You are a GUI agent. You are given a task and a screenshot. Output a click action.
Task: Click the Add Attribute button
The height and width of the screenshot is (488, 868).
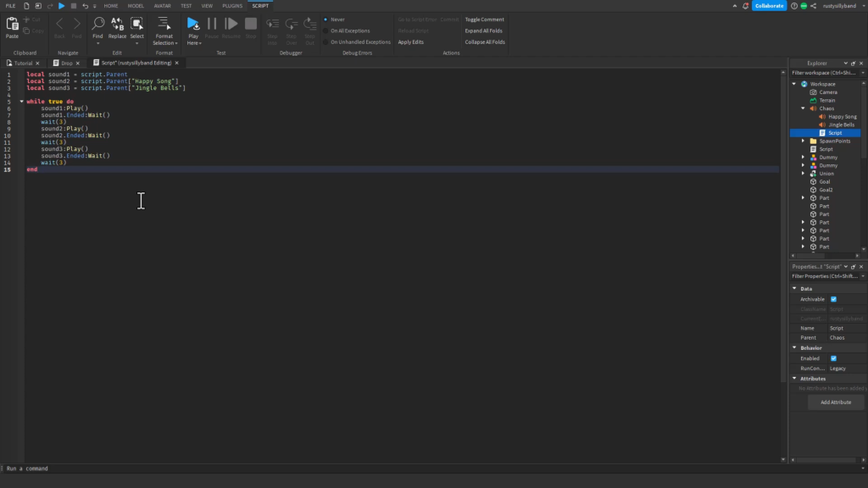pos(836,402)
